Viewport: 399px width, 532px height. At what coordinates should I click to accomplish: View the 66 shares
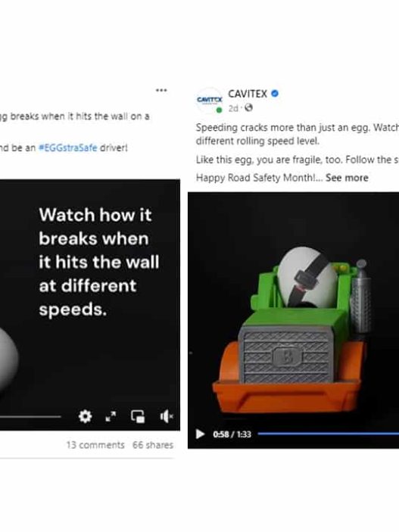click(153, 445)
